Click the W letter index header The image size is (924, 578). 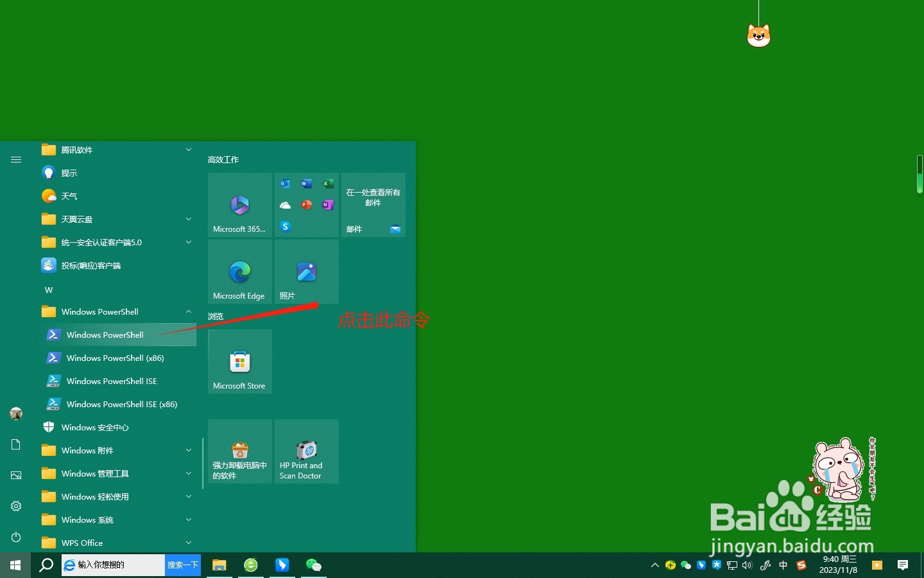point(49,290)
